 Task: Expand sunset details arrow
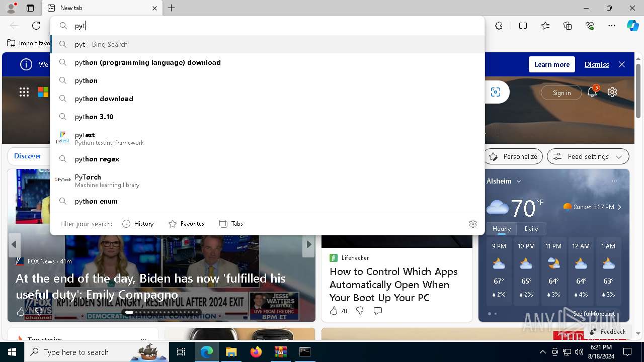click(619, 207)
